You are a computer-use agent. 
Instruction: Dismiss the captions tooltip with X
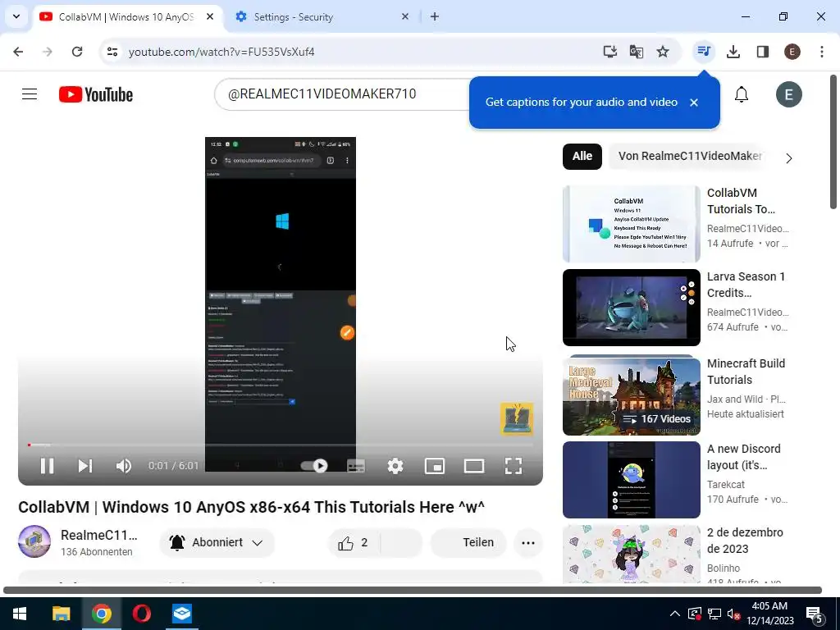[x=694, y=103]
